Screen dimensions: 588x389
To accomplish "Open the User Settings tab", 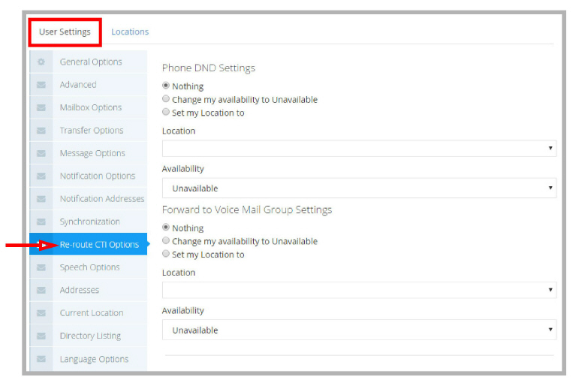I will (x=65, y=32).
